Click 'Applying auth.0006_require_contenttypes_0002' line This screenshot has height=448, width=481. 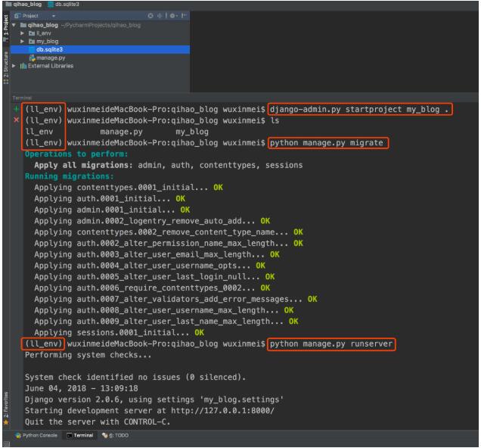pos(152,288)
